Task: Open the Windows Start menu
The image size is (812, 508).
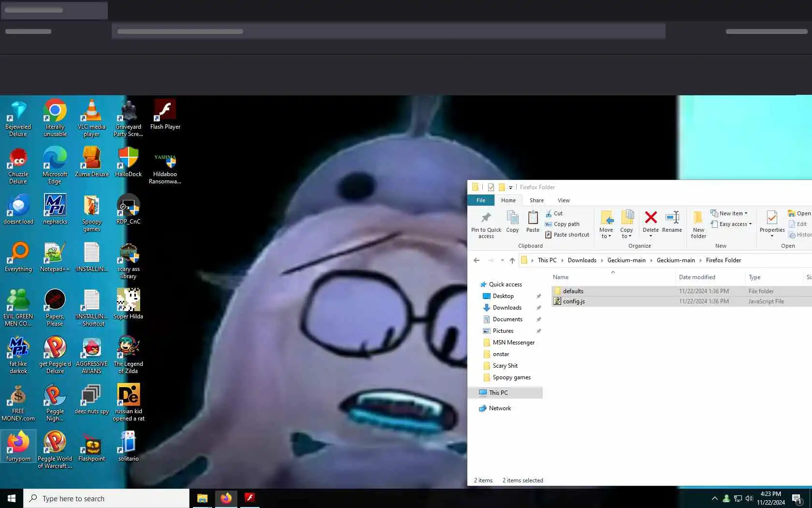Action: [12, 498]
